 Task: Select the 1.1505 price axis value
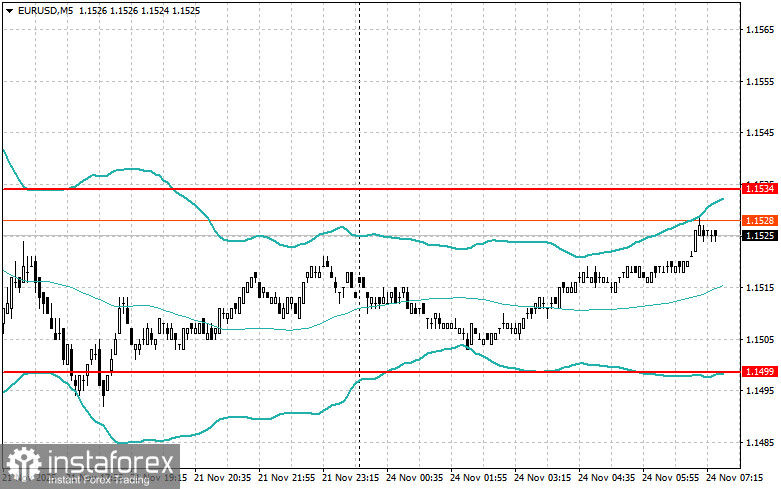760,340
